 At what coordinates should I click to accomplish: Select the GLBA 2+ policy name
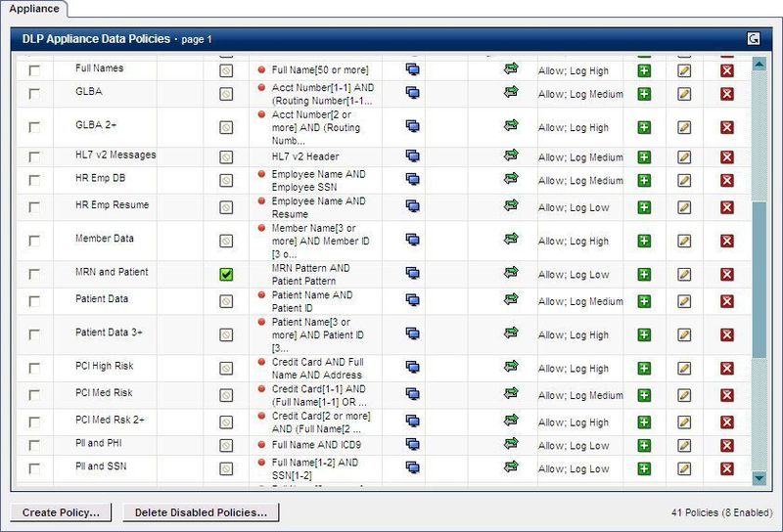[x=96, y=125]
